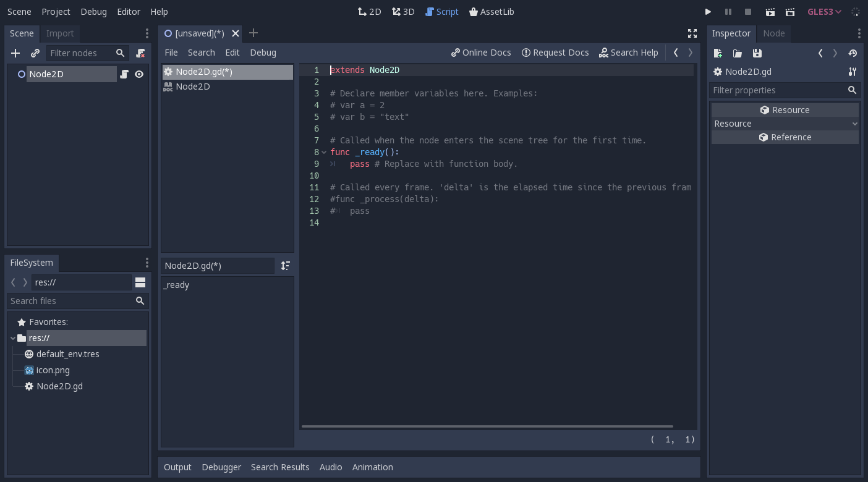868x482 pixels.
Task: Create new resource in Inspector
Action: pyautogui.click(x=718, y=53)
